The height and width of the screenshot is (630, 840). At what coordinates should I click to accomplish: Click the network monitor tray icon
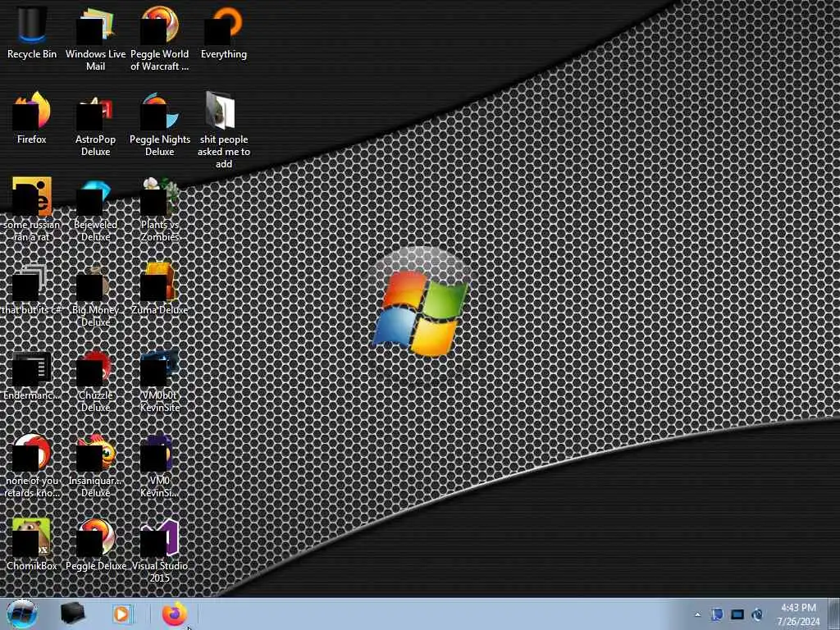click(x=737, y=614)
